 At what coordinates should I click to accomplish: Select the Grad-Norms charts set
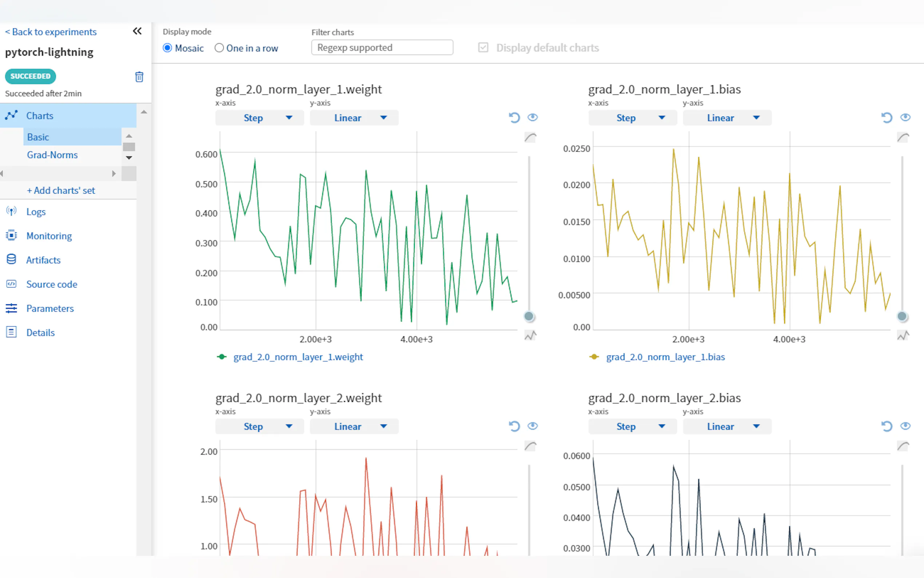click(52, 155)
